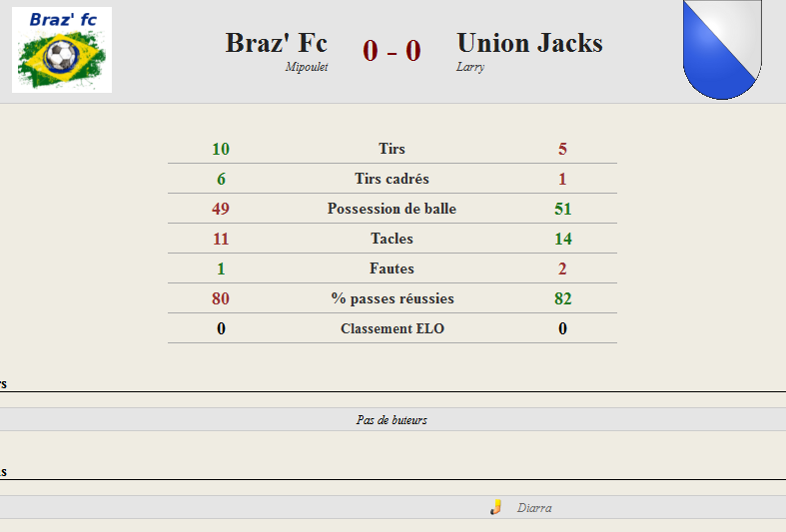Open the Union Jacks team name link
Image resolution: width=786 pixels, height=532 pixels.
(x=530, y=43)
